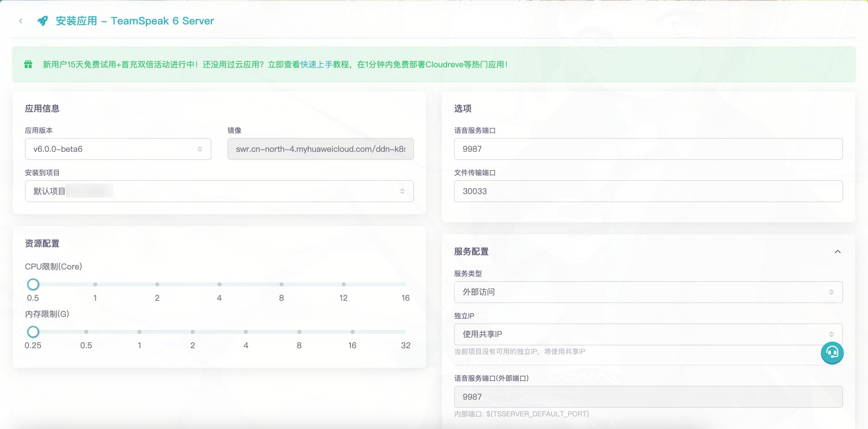
Task: Click the 资源配置 section heading
Action: 42,243
